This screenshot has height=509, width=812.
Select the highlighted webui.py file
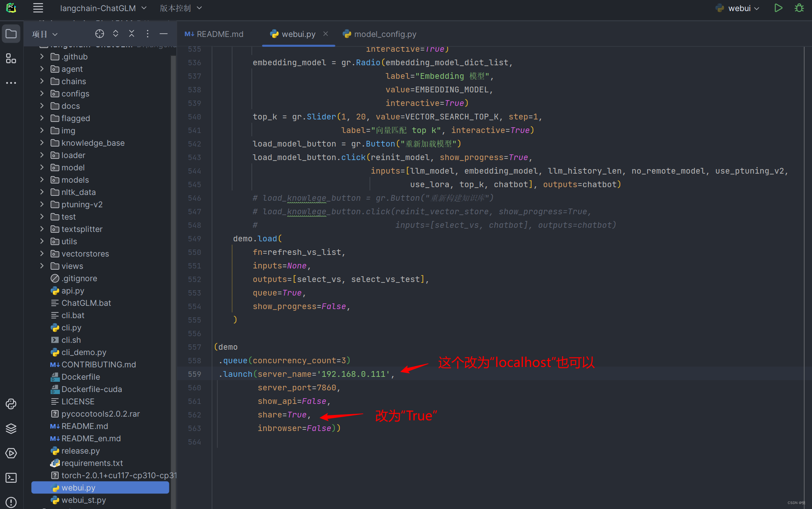tap(100, 488)
